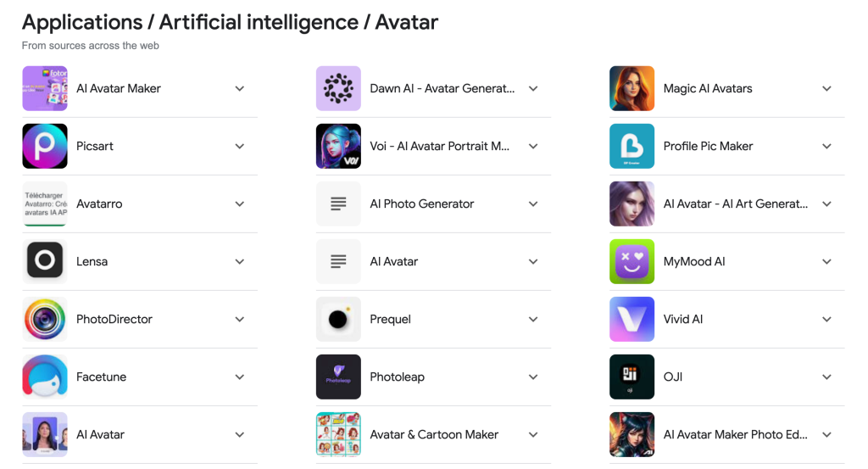Click the Lensa app icon

click(45, 261)
